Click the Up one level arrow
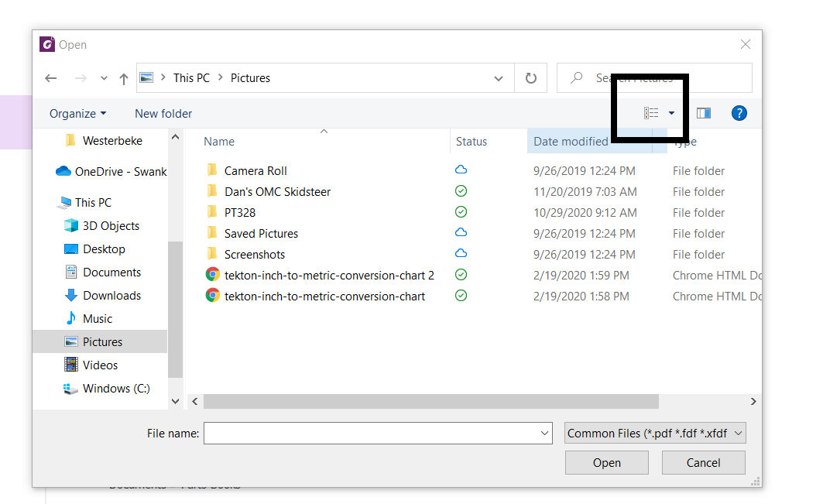 124,78
